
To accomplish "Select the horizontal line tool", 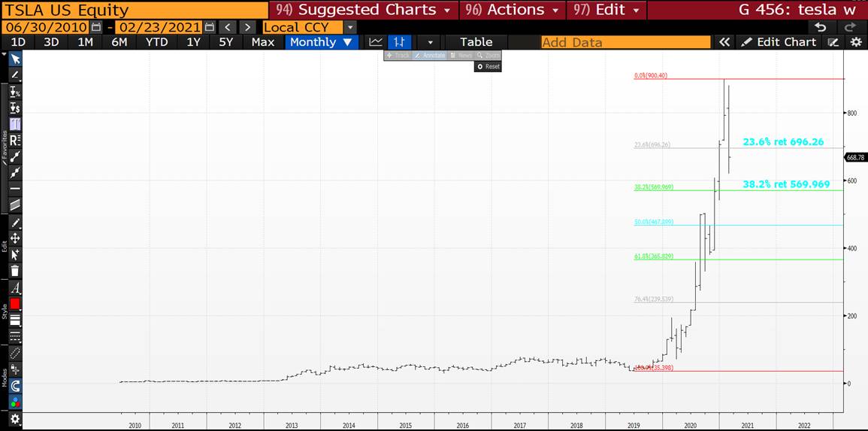I will click(16, 189).
